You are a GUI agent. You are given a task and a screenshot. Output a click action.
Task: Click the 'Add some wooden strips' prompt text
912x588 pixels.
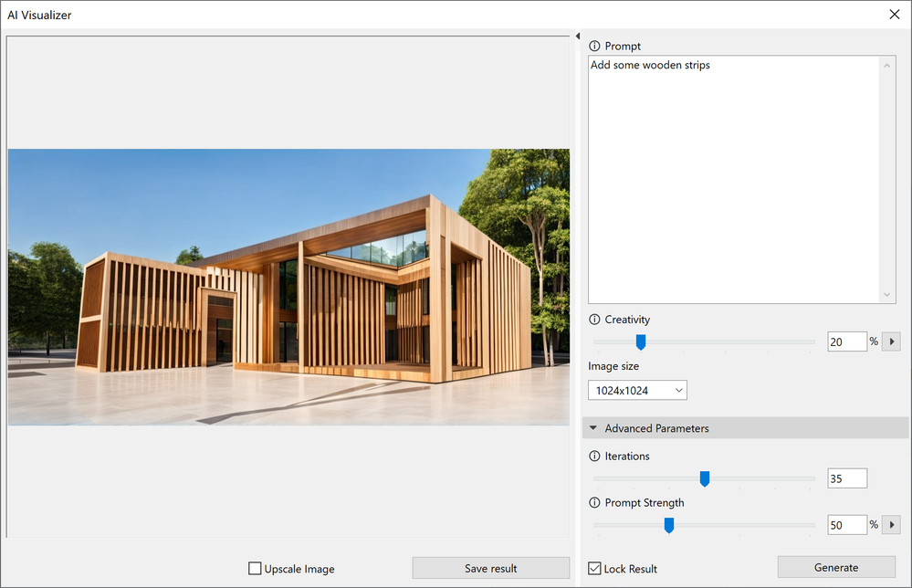click(x=650, y=65)
